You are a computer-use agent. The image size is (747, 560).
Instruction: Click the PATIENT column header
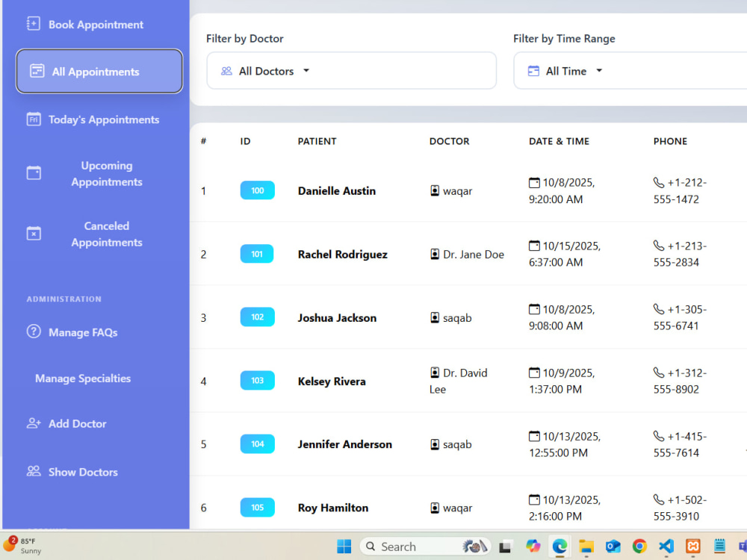pyautogui.click(x=317, y=141)
